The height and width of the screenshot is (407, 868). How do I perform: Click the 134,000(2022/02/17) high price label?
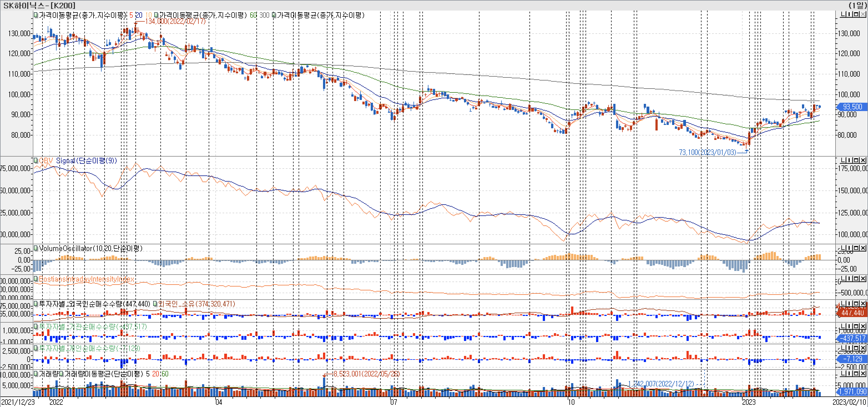coord(175,21)
